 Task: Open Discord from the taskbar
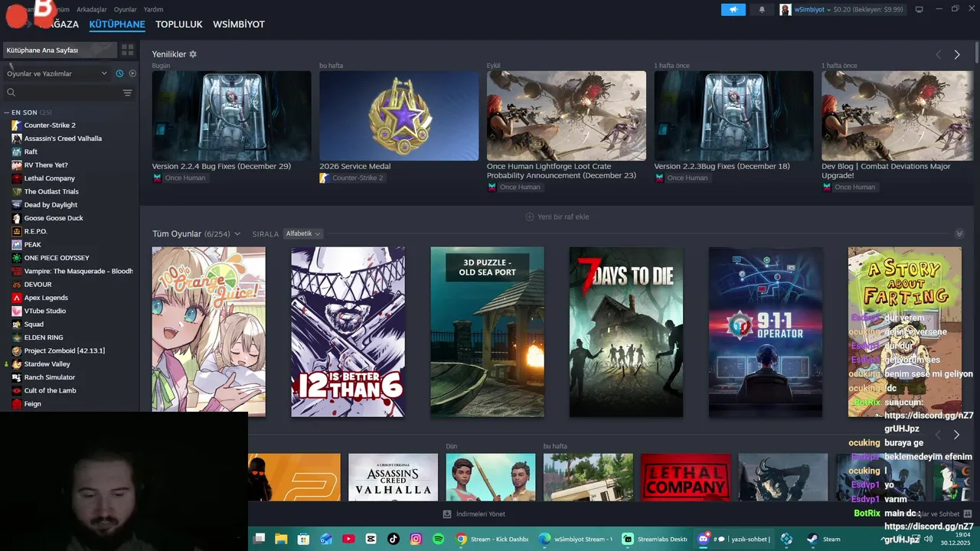coord(733,539)
